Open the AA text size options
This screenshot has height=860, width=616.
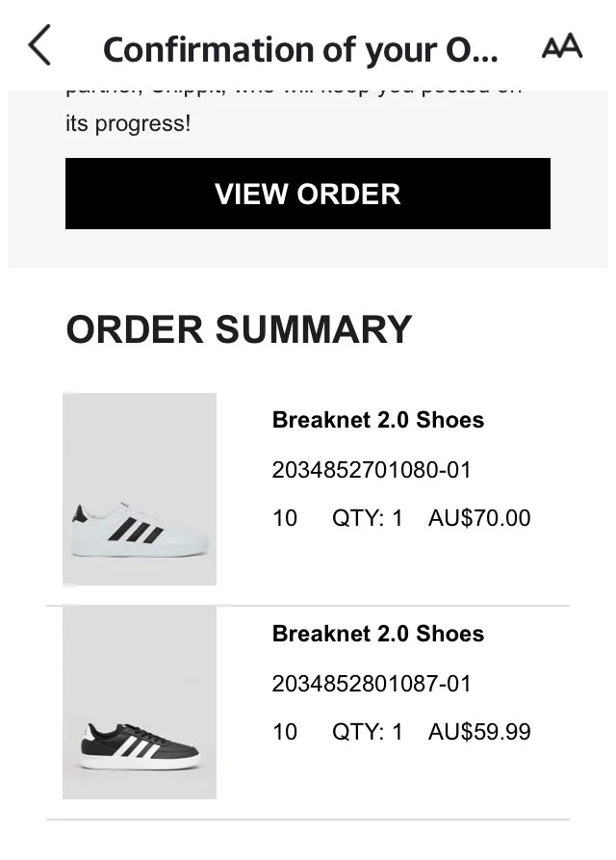coord(562,46)
